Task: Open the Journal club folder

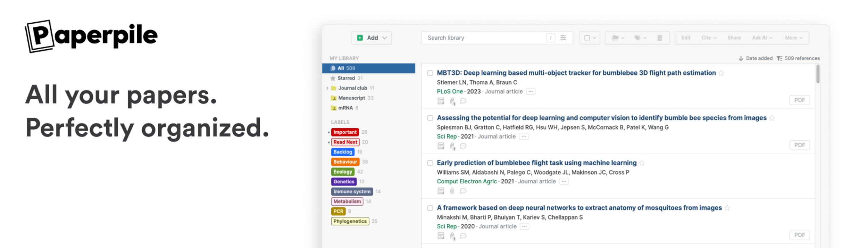Action: point(352,88)
